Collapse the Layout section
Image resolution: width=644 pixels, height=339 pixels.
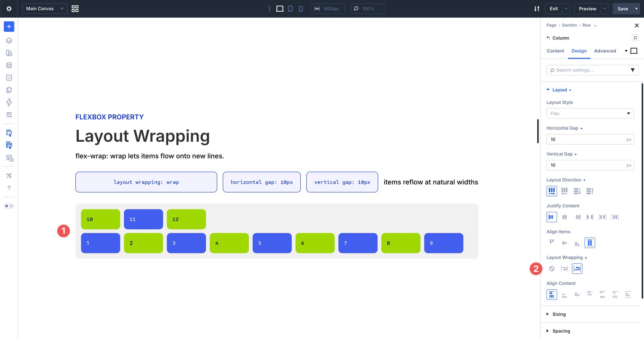click(x=559, y=90)
